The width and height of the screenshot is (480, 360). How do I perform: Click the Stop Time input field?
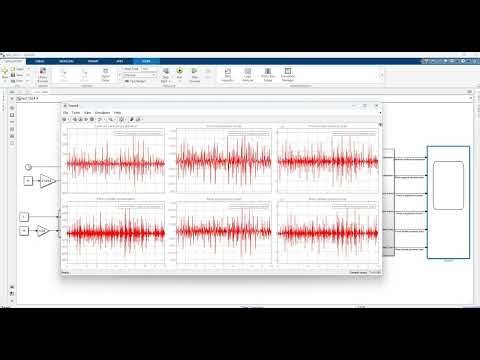tap(149, 69)
